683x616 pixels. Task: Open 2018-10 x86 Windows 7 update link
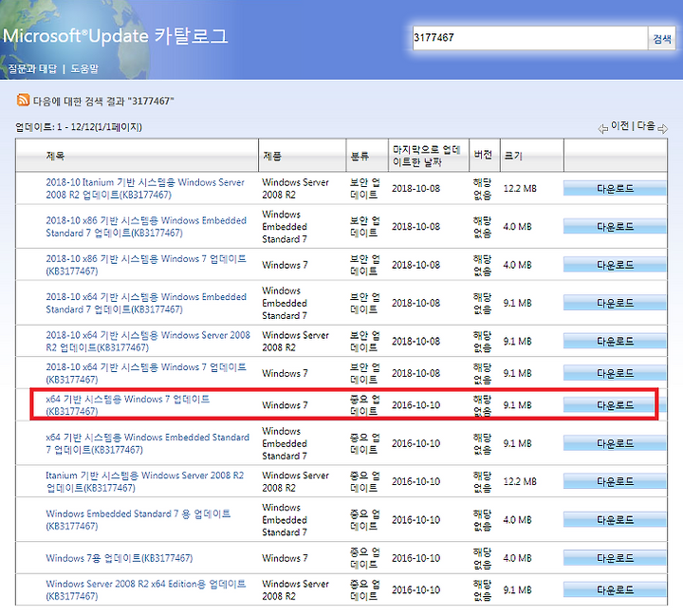click(146, 265)
